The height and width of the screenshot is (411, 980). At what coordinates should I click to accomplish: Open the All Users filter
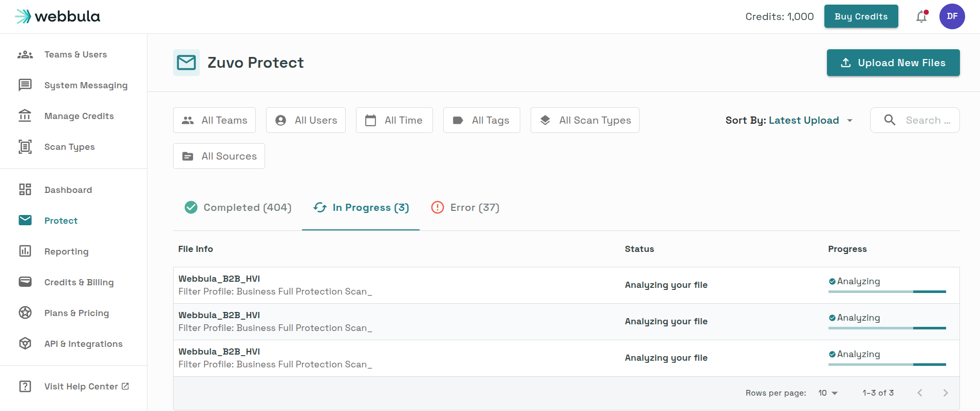(x=306, y=120)
